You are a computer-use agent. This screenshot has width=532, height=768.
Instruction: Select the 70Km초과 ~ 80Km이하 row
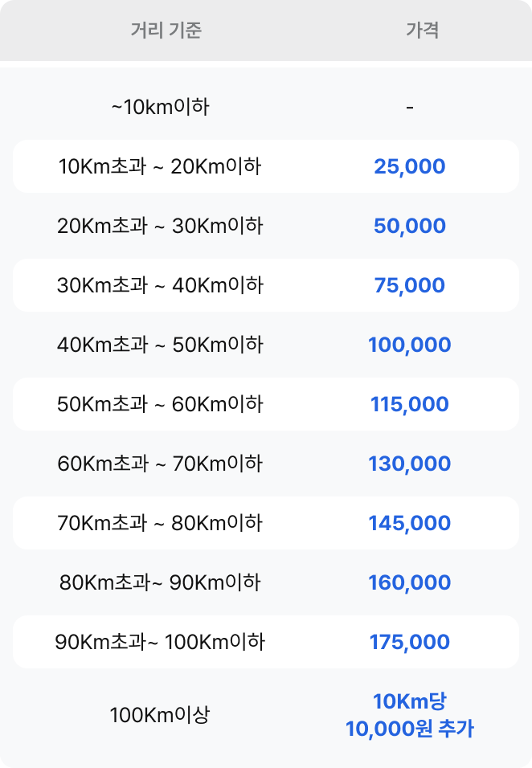tap(160, 523)
